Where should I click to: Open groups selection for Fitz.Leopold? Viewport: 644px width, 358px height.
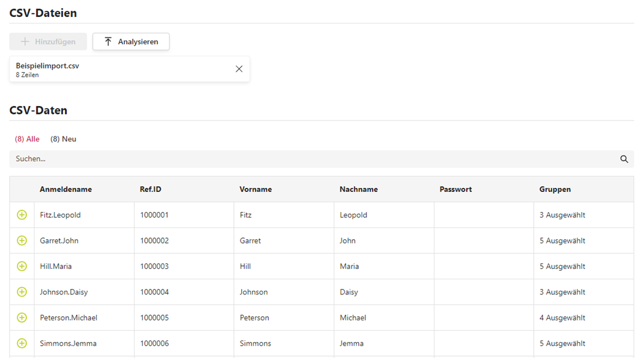pos(562,215)
